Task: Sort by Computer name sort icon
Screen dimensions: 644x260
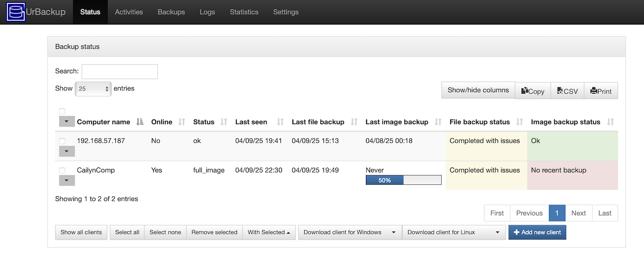Action: [140, 122]
